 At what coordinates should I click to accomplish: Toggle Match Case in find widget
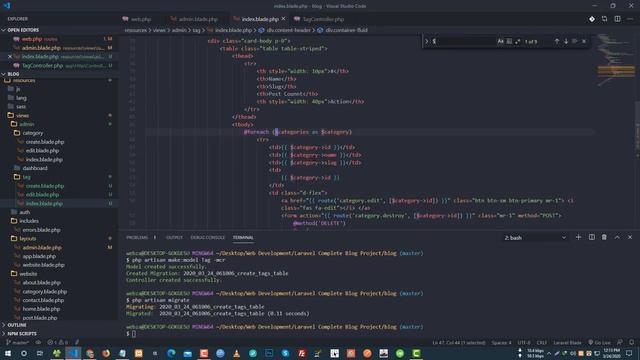(500, 41)
